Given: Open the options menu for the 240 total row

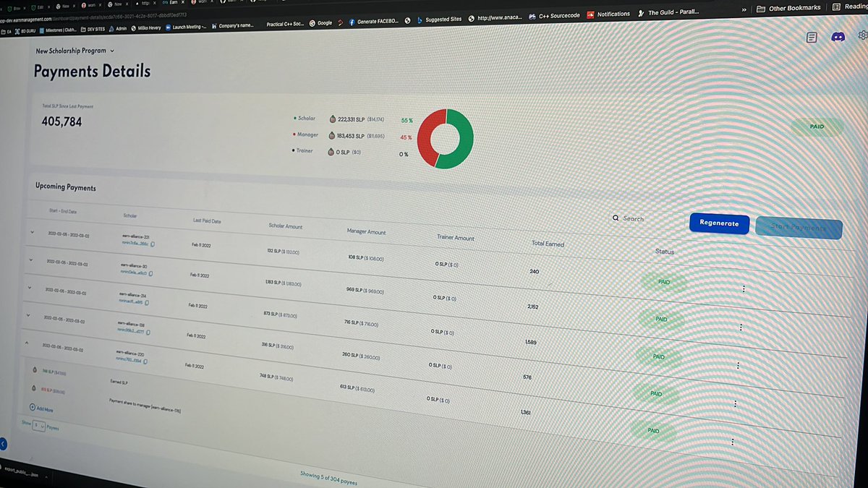Looking at the screenshot, I should point(744,289).
